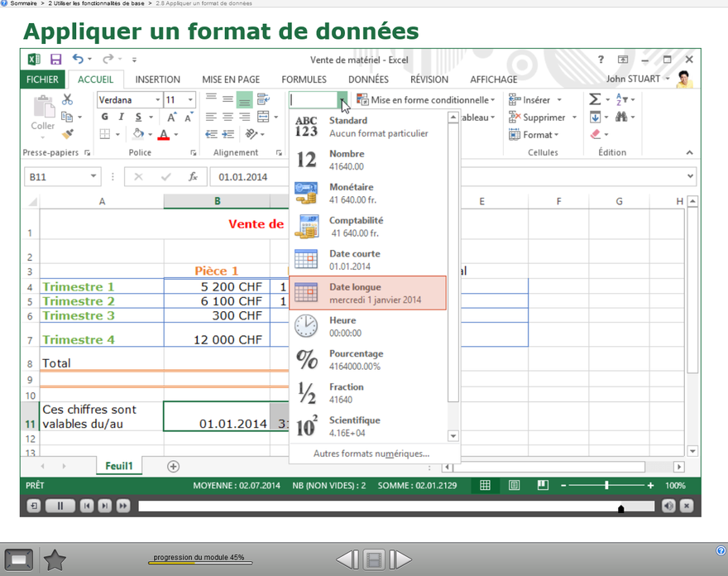Expand the font size dropdown

(x=190, y=100)
